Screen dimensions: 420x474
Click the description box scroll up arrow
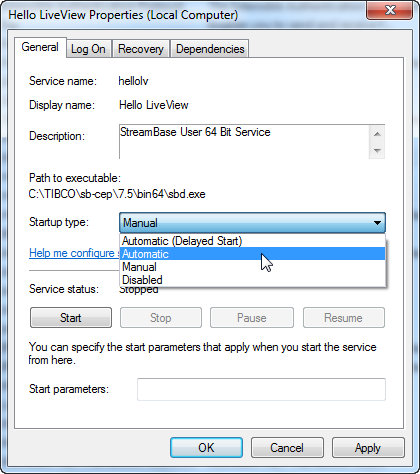point(377,134)
